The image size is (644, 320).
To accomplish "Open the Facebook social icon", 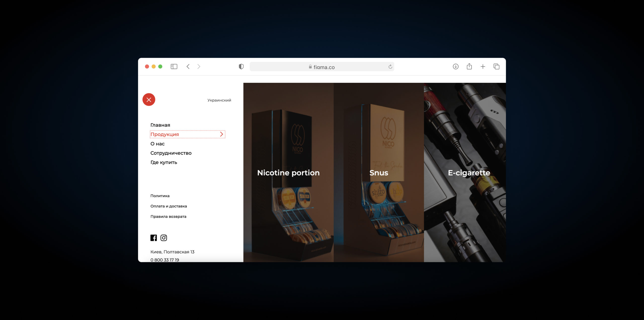I will point(153,238).
